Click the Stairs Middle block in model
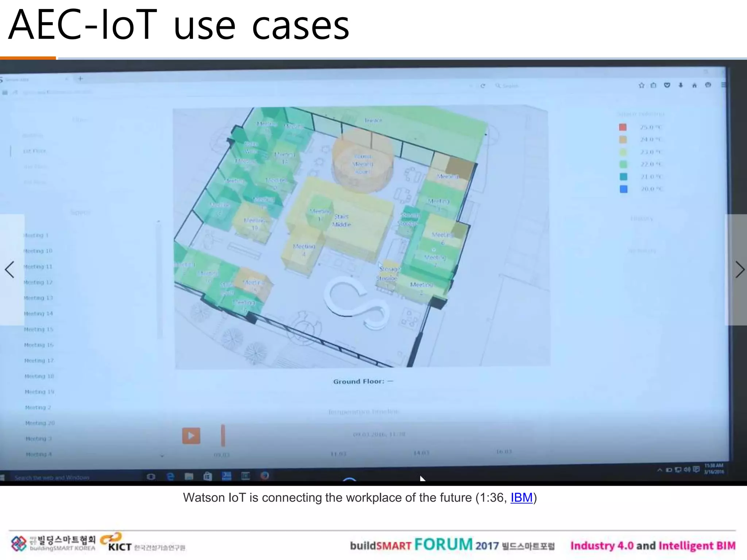The width and height of the screenshot is (747, 560). 342,221
